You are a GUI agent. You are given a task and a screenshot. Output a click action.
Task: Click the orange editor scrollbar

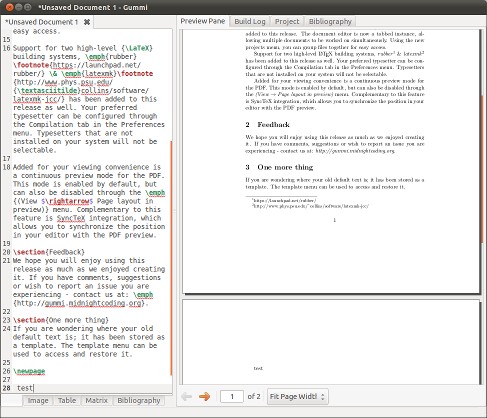[171, 257]
